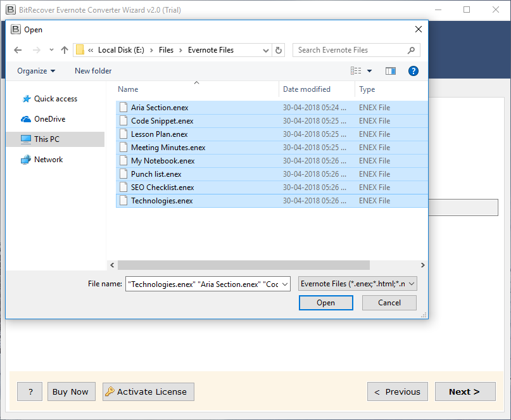
Task: Click the ENEX File type of Aria Section.enex
Action: pos(374,108)
